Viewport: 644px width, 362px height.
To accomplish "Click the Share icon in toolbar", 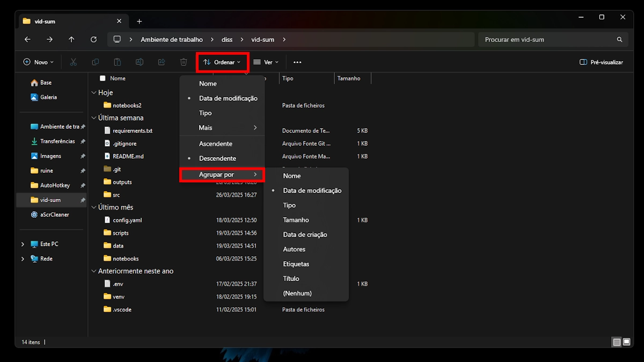I will (162, 62).
